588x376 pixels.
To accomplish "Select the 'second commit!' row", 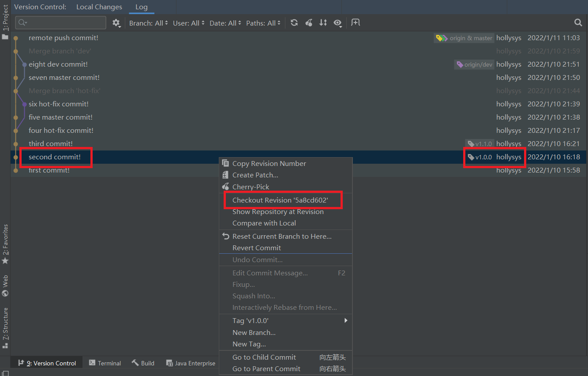I will (299, 157).
